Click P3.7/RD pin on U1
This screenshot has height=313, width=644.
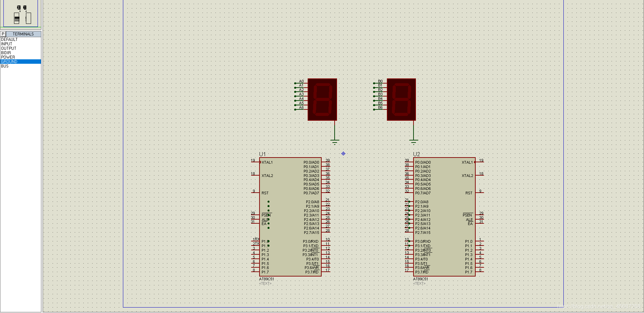click(x=312, y=272)
